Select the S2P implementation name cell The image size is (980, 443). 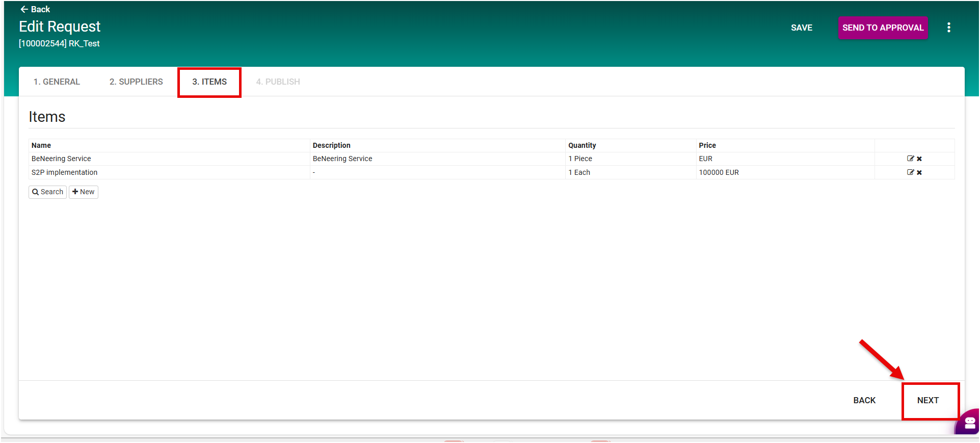65,172
